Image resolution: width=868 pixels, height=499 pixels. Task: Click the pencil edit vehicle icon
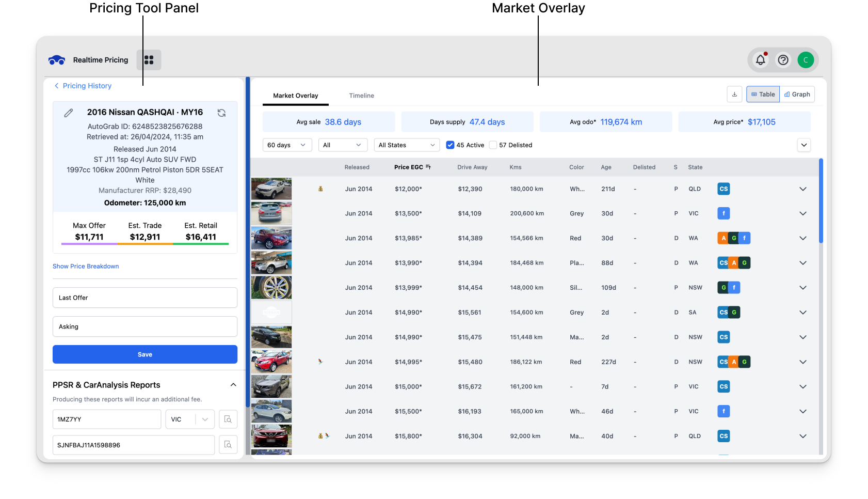tap(69, 113)
